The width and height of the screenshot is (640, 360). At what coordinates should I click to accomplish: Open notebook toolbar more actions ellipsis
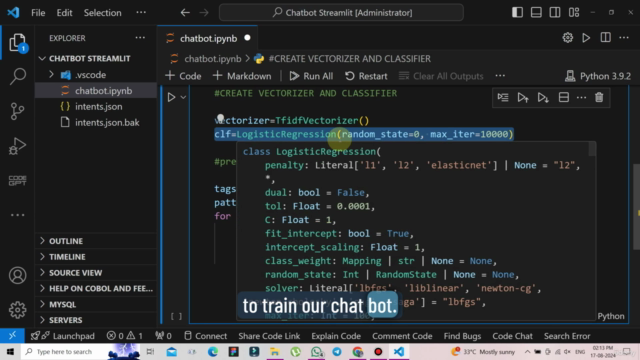click(x=500, y=76)
